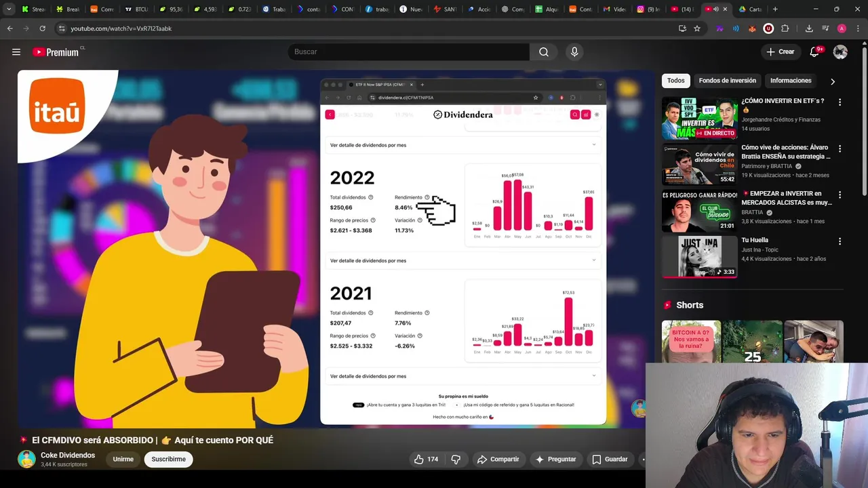Open the notifications bell
This screenshot has height=488, width=868.
coord(814,52)
